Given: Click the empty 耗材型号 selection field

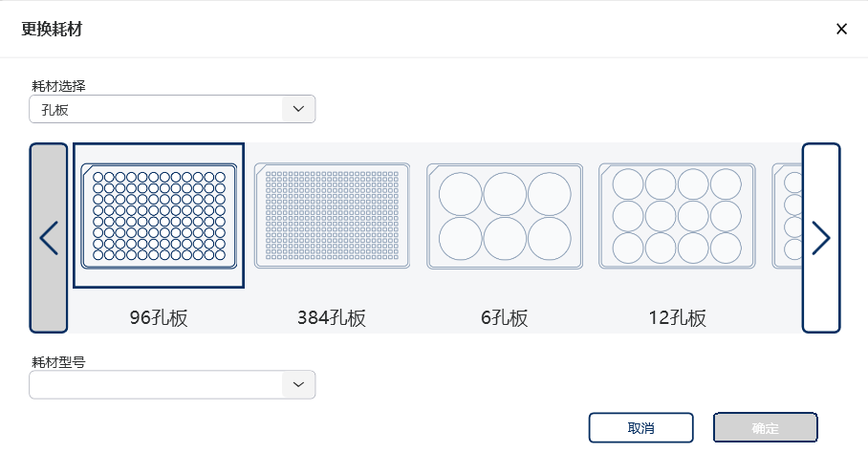Looking at the screenshot, I should point(156,384).
